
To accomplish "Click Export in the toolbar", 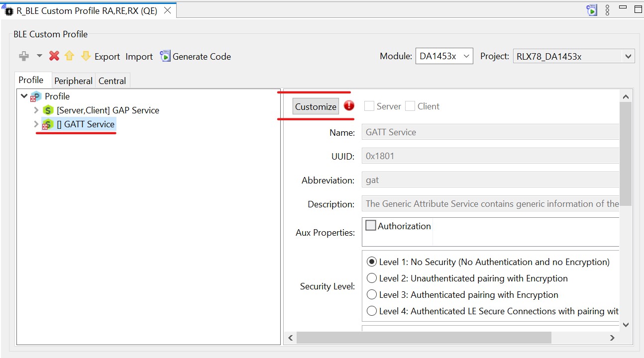I will 107,57.
